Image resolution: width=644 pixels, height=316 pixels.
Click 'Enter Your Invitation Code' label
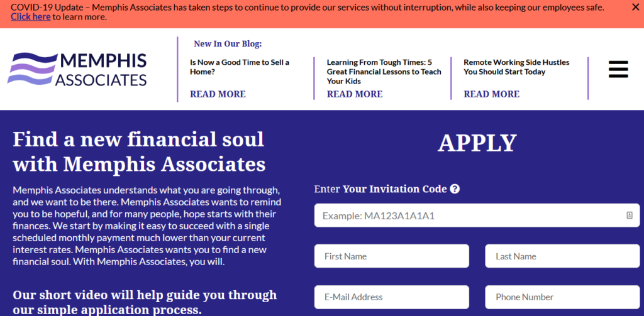tap(380, 189)
